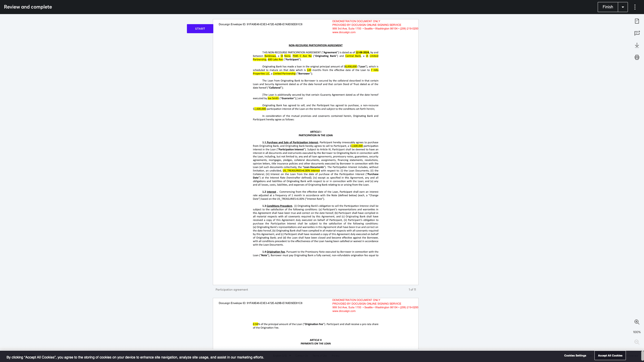Click the Finish button

tap(608, 7)
